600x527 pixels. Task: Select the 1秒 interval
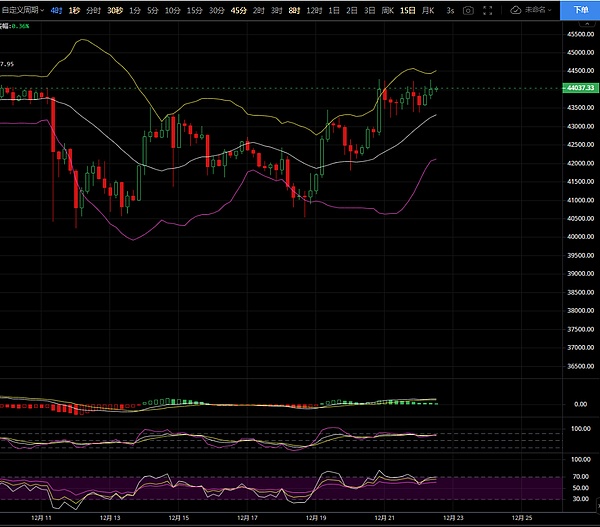pos(75,9)
